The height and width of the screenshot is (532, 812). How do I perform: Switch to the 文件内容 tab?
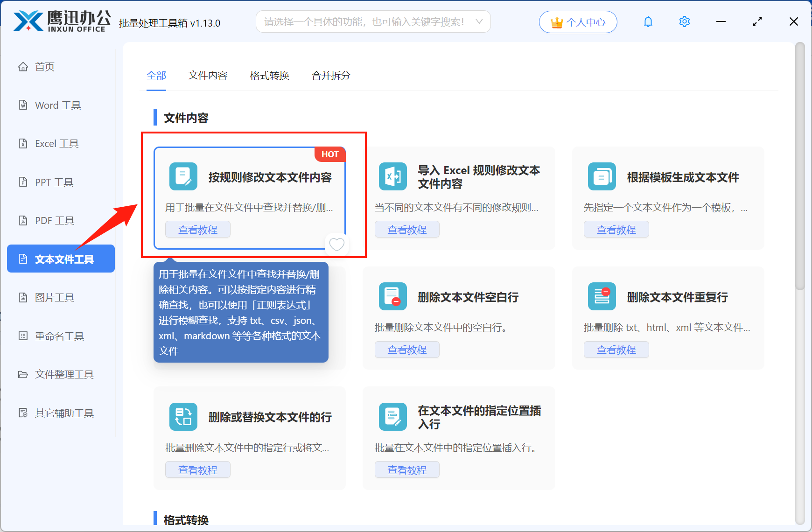pyautogui.click(x=208, y=76)
